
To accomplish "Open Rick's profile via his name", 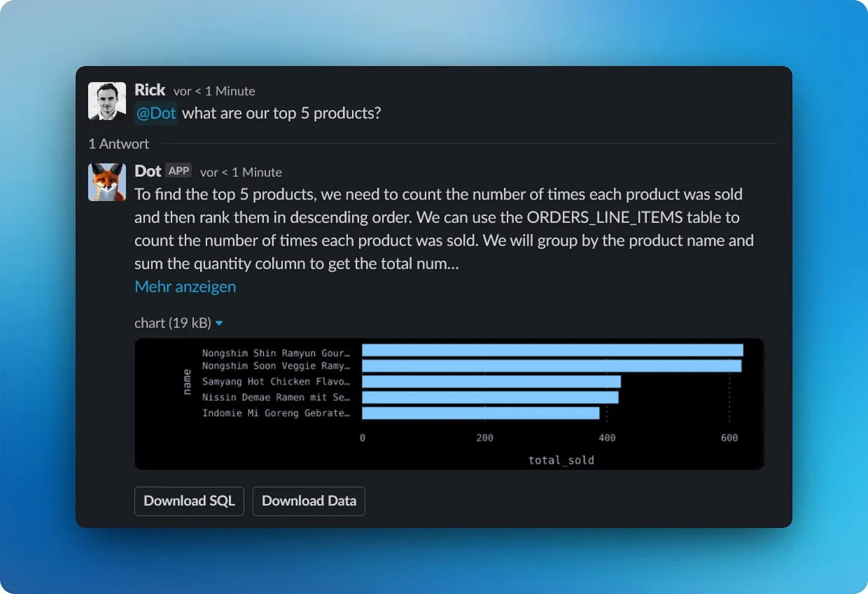I will point(150,91).
